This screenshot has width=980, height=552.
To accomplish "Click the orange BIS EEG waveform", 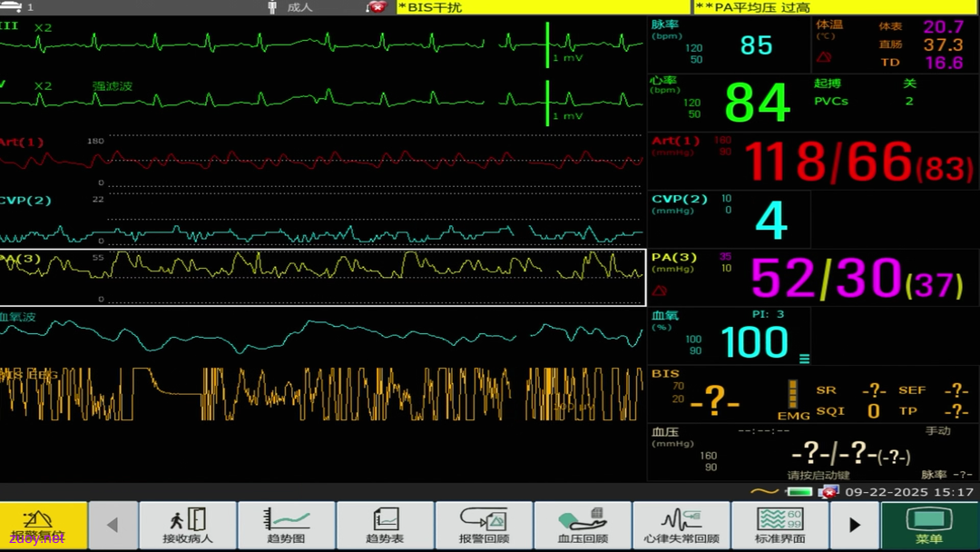I will point(322,394).
